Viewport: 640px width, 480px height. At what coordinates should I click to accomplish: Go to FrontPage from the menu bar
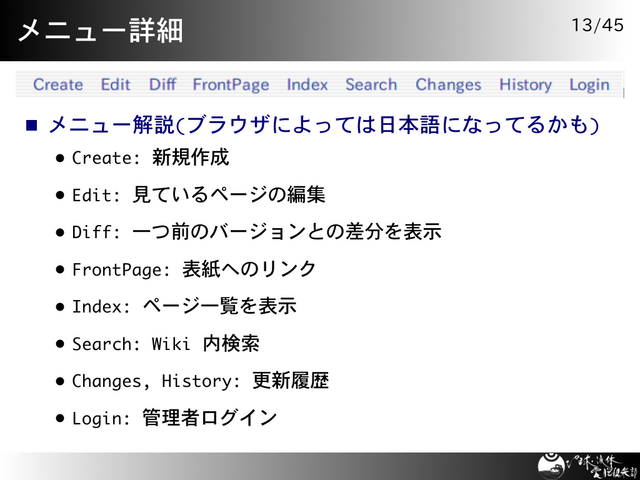231,85
